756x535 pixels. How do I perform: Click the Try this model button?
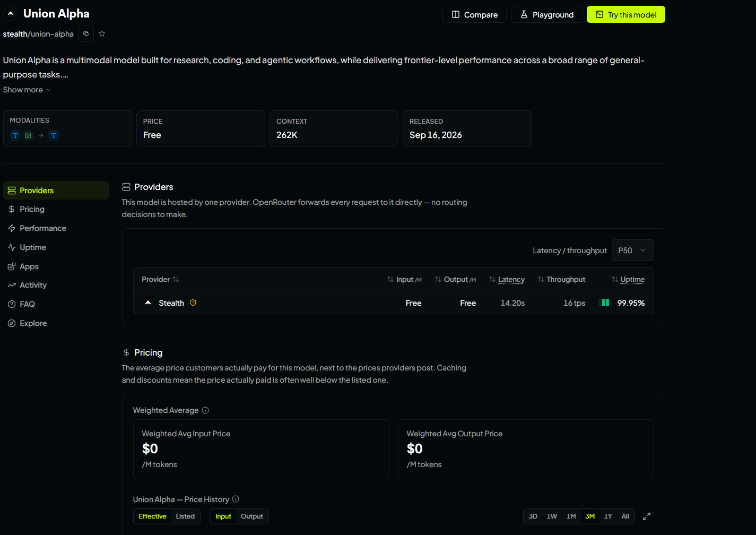coord(625,14)
